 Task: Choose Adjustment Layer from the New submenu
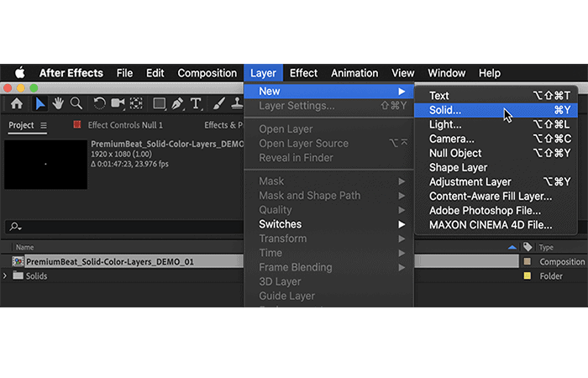tap(496, 182)
